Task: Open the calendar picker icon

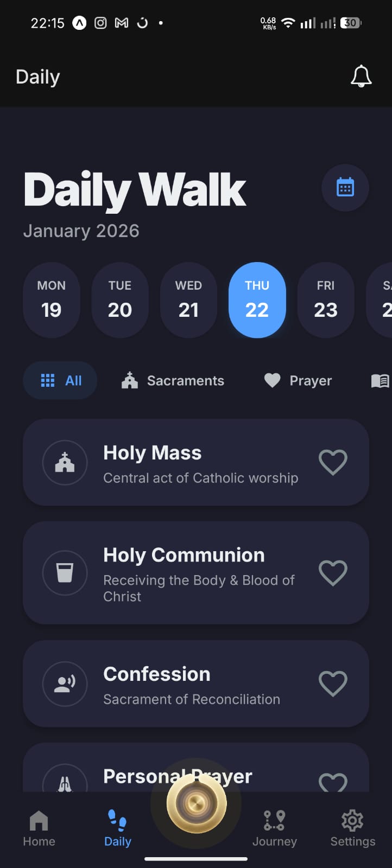Action: click(345, 188)
